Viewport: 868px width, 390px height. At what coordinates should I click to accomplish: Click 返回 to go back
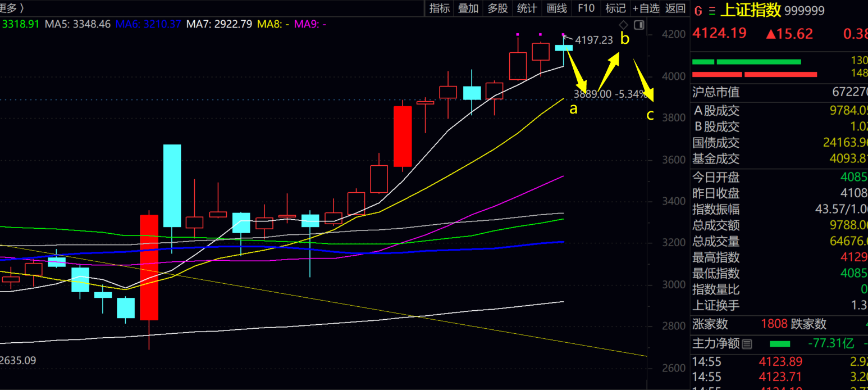(675, 8)
